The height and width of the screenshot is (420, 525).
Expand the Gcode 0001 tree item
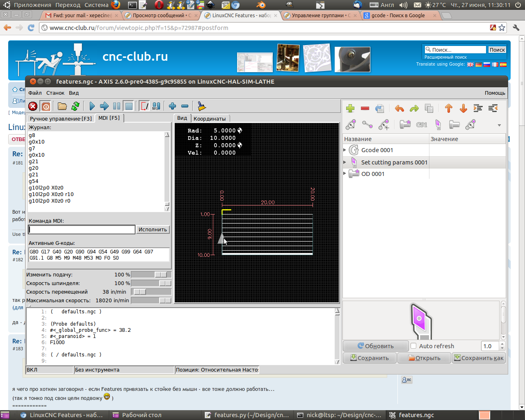coord(345,150)
